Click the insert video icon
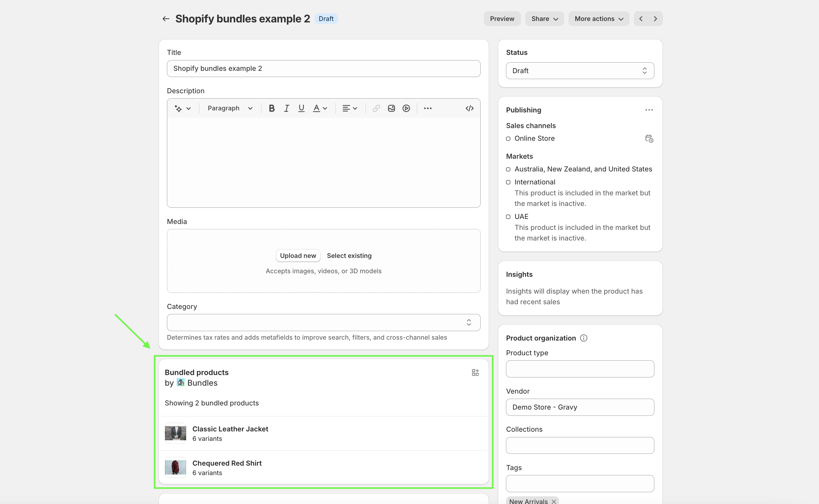819x504 pixels. [406, 108]
